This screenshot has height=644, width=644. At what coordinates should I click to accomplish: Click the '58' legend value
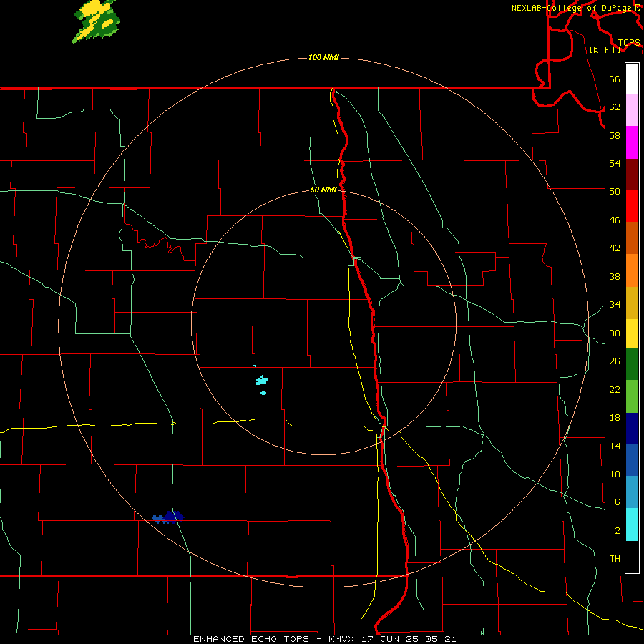pos(615,135)
